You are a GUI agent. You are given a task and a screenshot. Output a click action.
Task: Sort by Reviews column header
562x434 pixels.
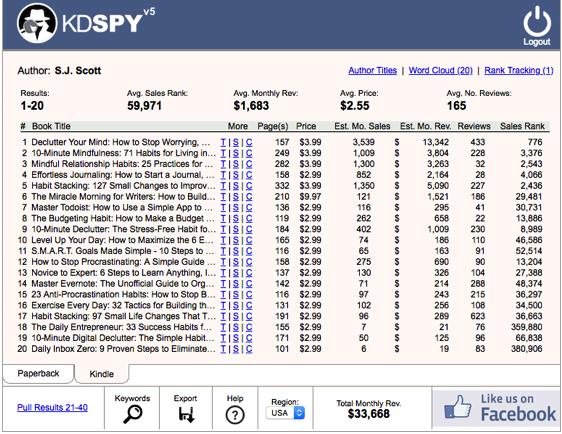(474, 126)
